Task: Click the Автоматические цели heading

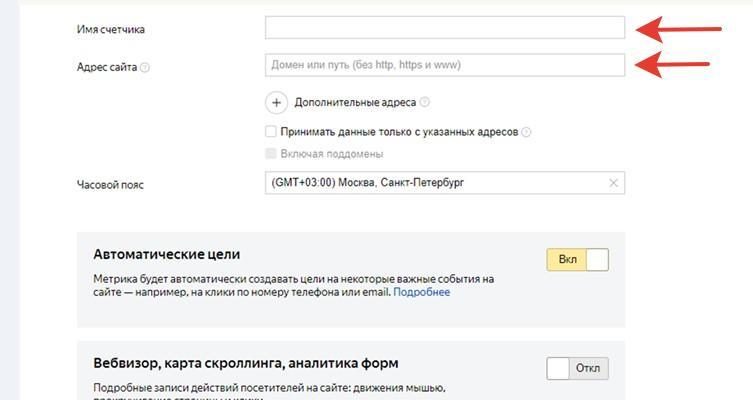Action: (166, 255)
